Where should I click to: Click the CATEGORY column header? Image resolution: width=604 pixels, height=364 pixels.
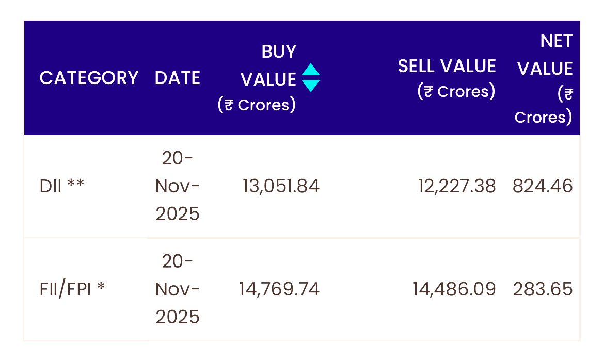click(89, 78)
